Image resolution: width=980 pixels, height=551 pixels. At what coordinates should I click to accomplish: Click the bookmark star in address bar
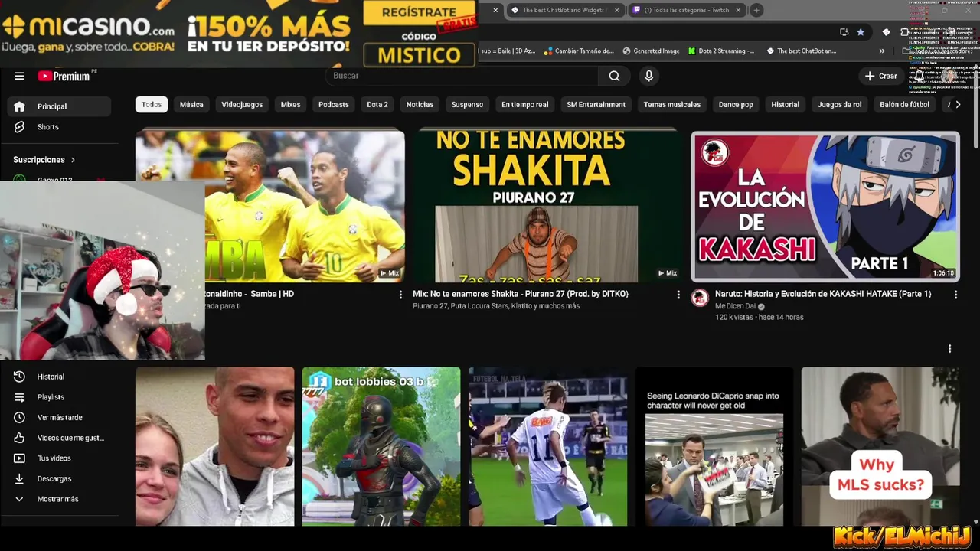coord(861,32)
